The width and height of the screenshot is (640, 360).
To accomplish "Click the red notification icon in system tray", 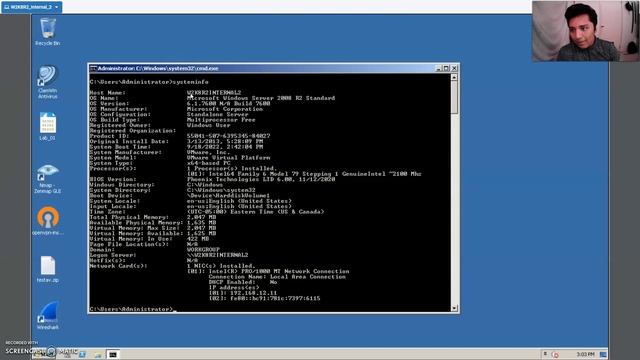I will pyautogui.click(x=555, y=354).
